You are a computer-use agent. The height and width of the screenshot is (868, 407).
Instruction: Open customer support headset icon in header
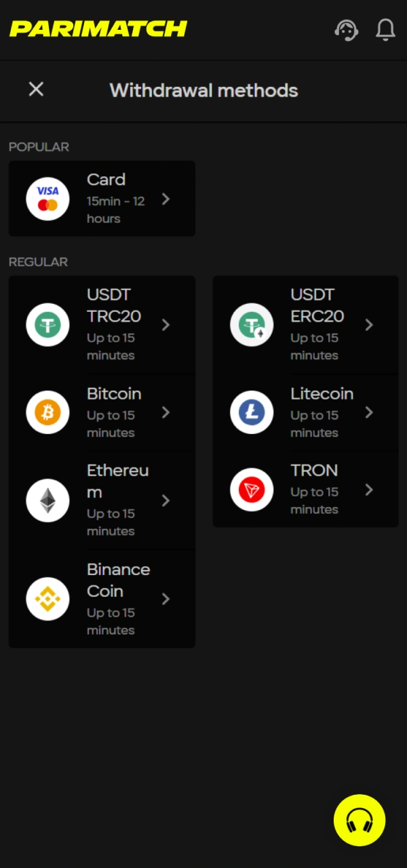(346, 30)
